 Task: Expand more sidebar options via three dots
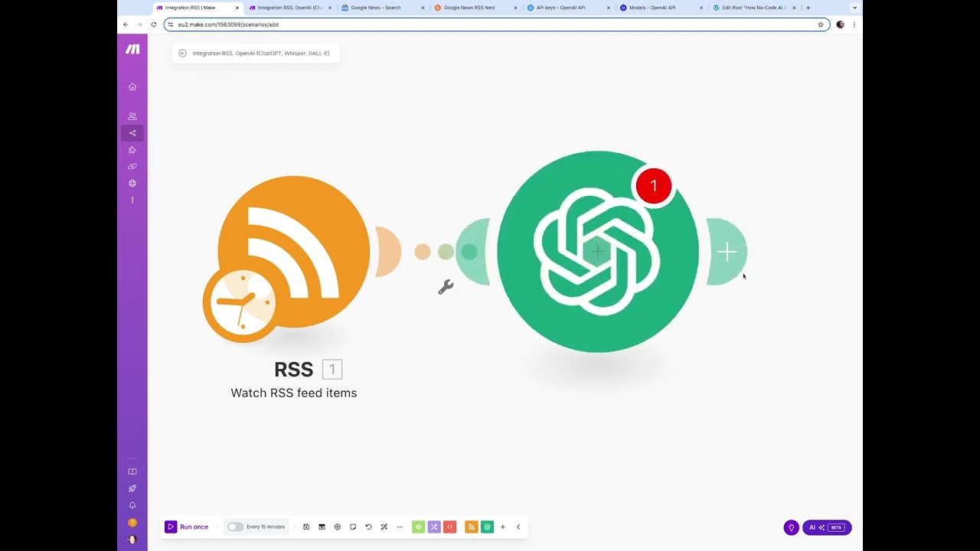(x=132, y=201)
